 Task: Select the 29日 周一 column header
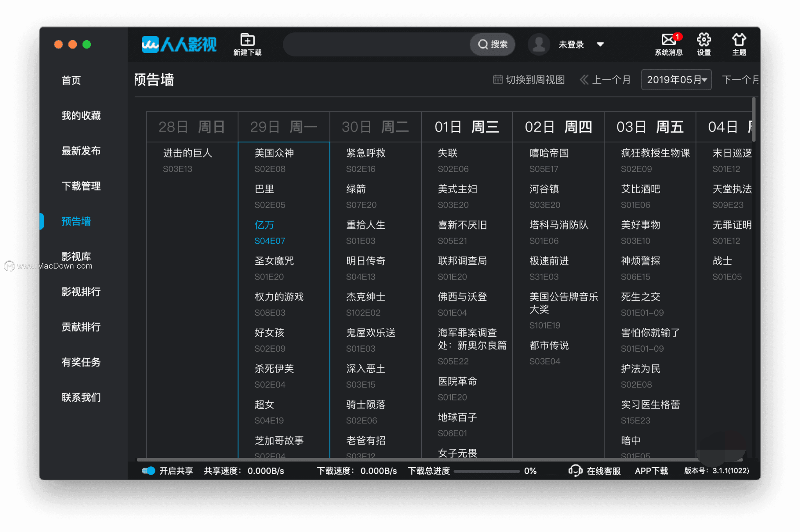point(284,127)
